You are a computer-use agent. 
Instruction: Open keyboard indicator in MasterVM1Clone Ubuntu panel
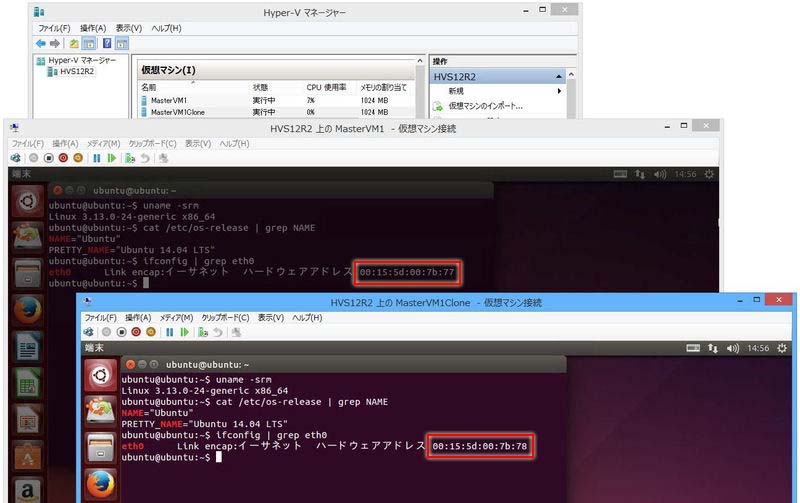pyautogui.click(x=693, y=348)
